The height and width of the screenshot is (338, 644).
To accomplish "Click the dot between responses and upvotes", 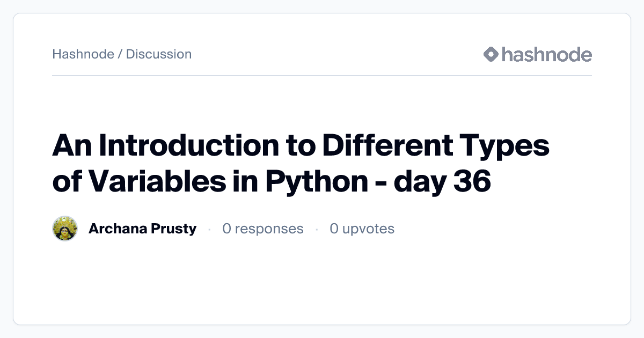I will click(x=317, y=229).
